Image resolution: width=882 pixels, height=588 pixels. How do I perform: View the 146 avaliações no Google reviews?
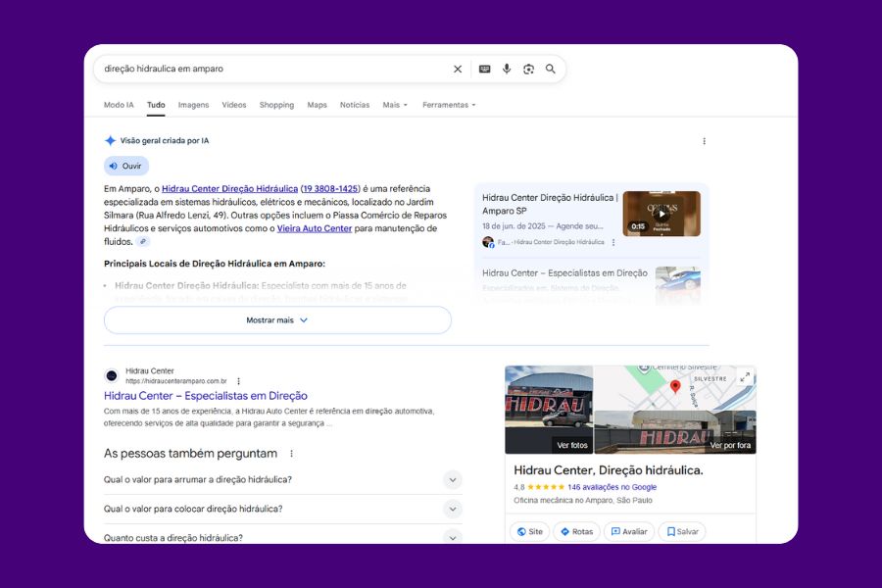612,487
